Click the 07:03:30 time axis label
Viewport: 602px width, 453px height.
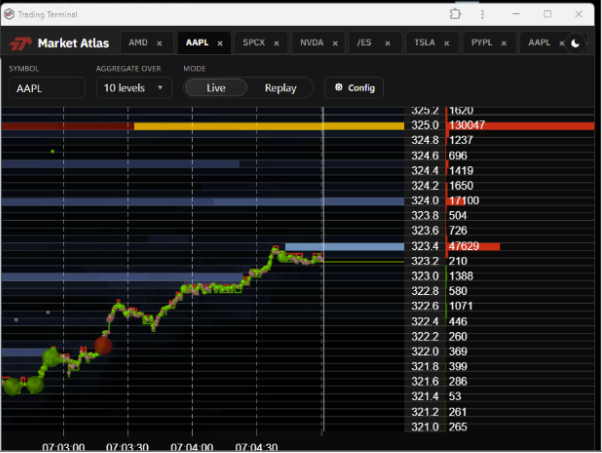pos(127,447)
